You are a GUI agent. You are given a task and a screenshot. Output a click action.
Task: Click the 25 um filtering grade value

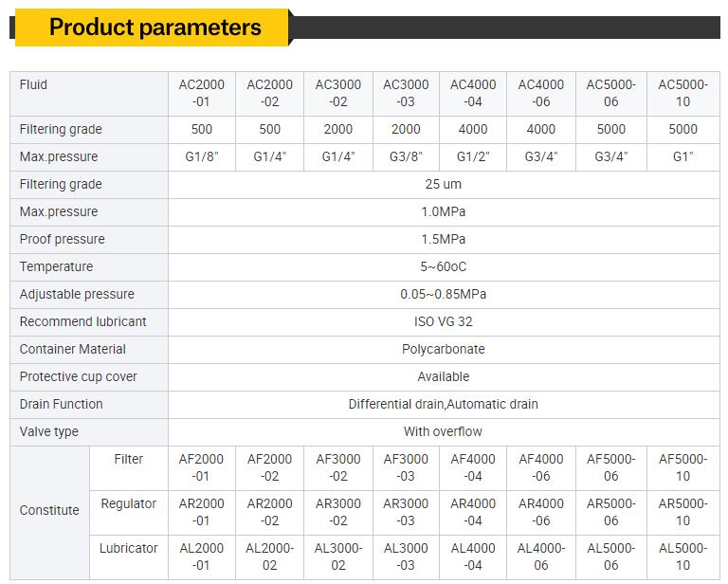[x=444, y=184]
